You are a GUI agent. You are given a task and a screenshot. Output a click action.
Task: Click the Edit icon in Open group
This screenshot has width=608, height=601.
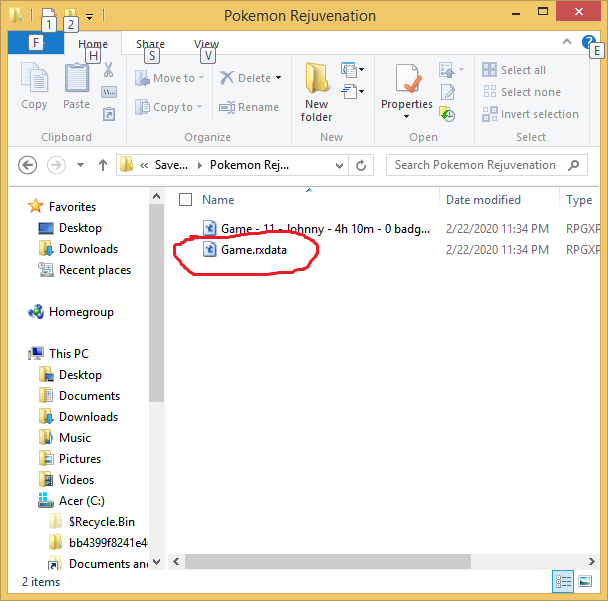(447, 92)
